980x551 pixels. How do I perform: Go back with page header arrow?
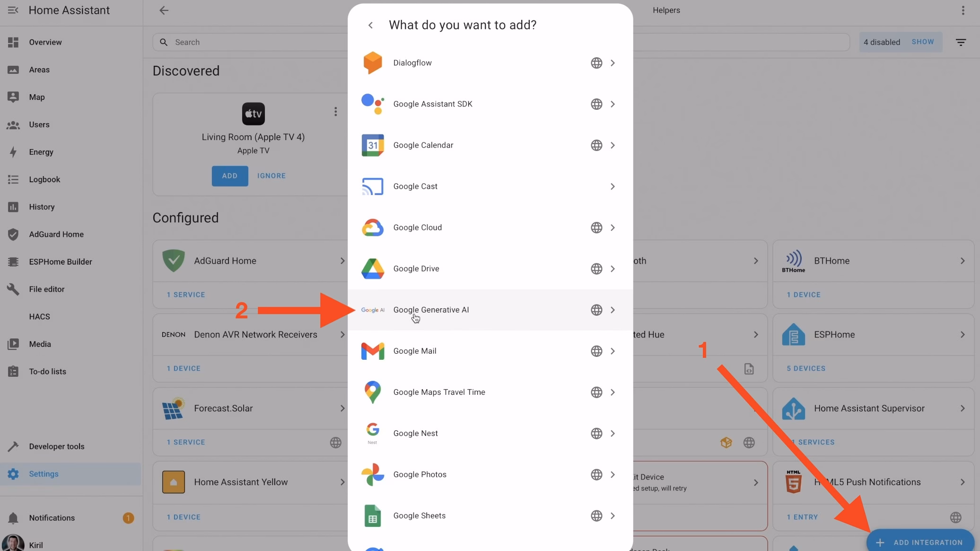coord(164,10)
